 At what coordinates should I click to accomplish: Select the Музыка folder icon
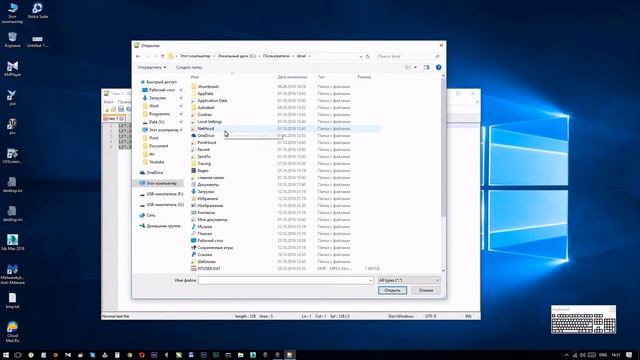click(194, 227)
